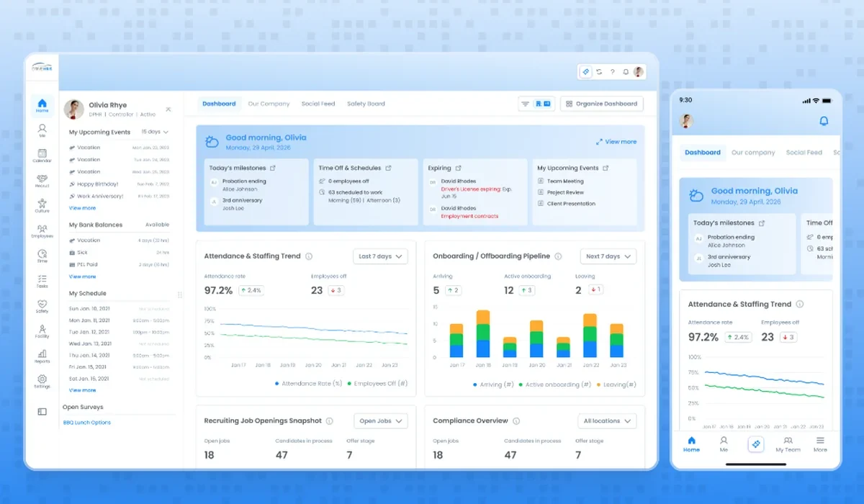Open the Tasks sidebar icon

(42, 282)
